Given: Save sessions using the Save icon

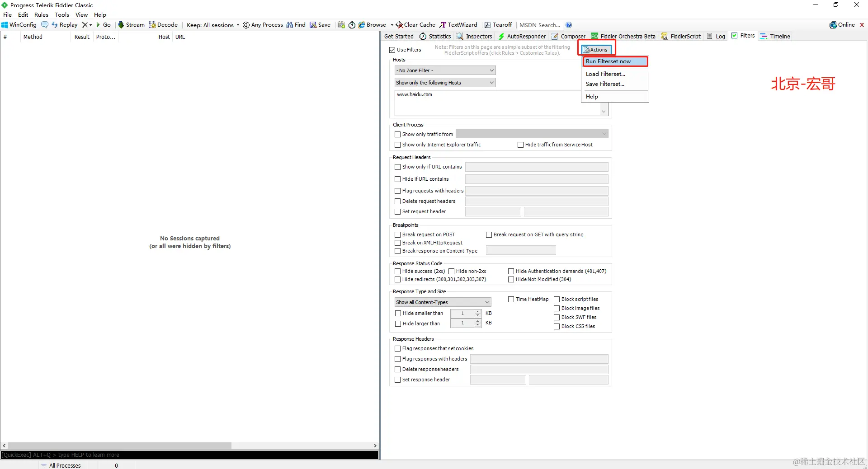Looking at the screenshot, I should (320, 25).
